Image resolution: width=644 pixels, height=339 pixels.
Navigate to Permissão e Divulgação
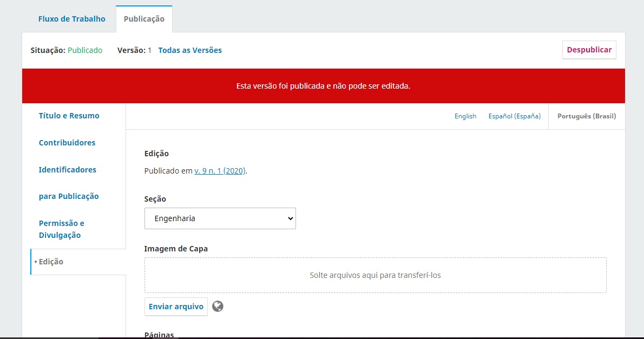62,229
